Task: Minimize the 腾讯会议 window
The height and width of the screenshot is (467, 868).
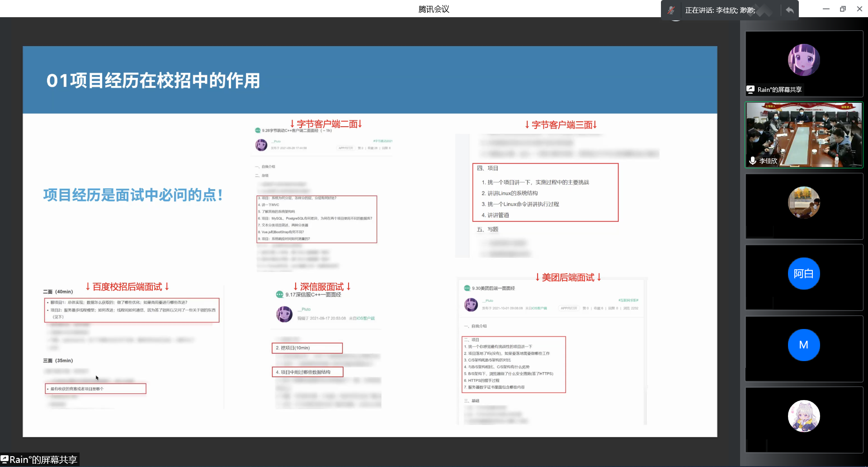Action: click(x=826, y=9)
